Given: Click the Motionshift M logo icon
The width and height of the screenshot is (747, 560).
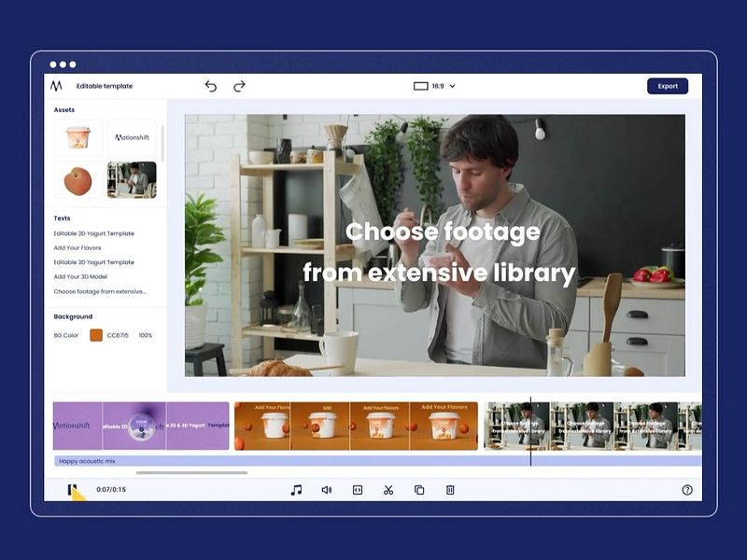Looking at the screenshot, I should point(56,86).
